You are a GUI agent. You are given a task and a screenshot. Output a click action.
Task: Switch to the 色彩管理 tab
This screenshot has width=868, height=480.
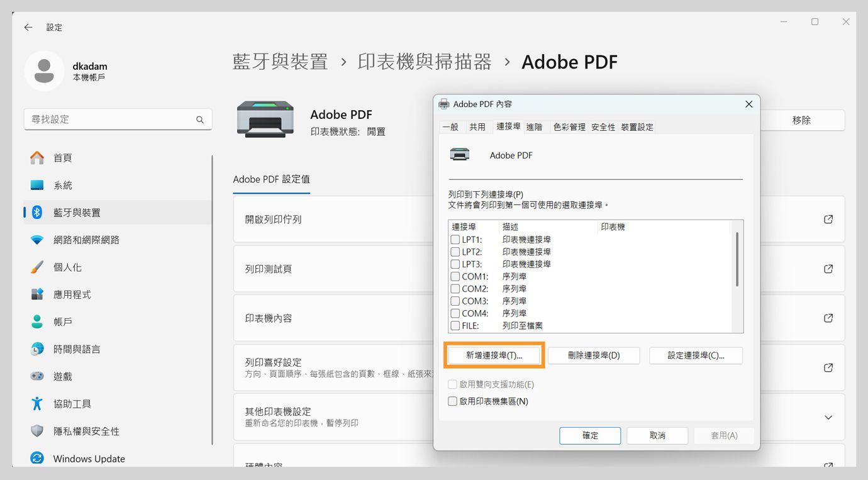[x=569, y=126]
